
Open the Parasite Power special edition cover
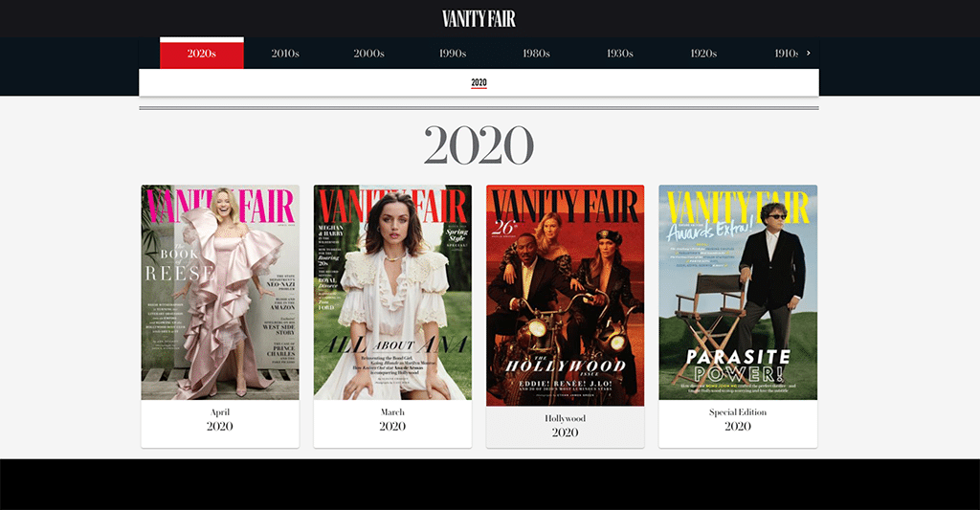point(738,292)
